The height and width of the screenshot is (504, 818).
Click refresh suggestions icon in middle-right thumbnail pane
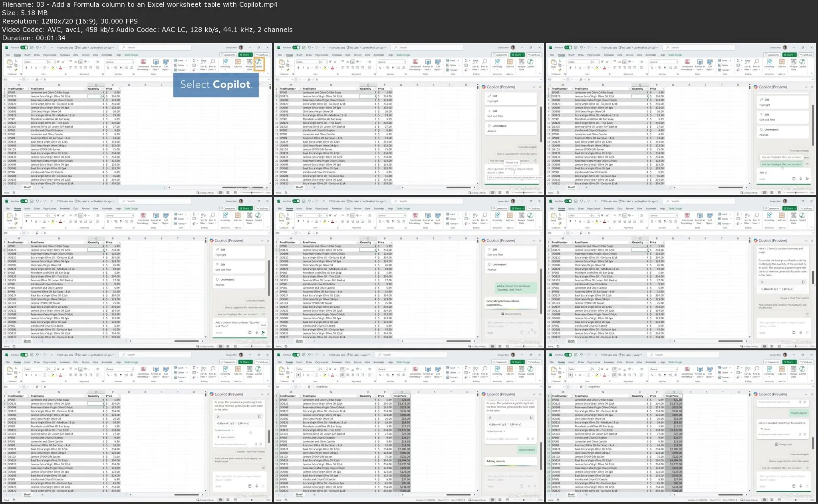tap(807, 314)
